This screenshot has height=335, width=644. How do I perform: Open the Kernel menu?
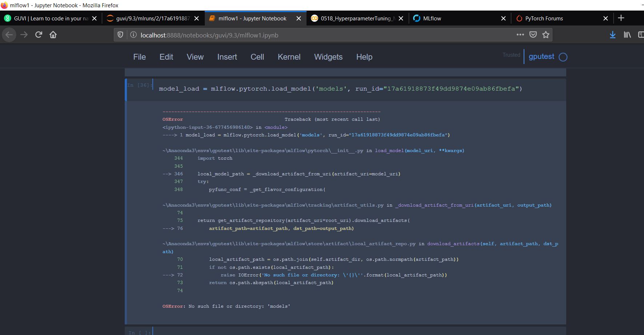pyautogui.click(x=289, y=57)
